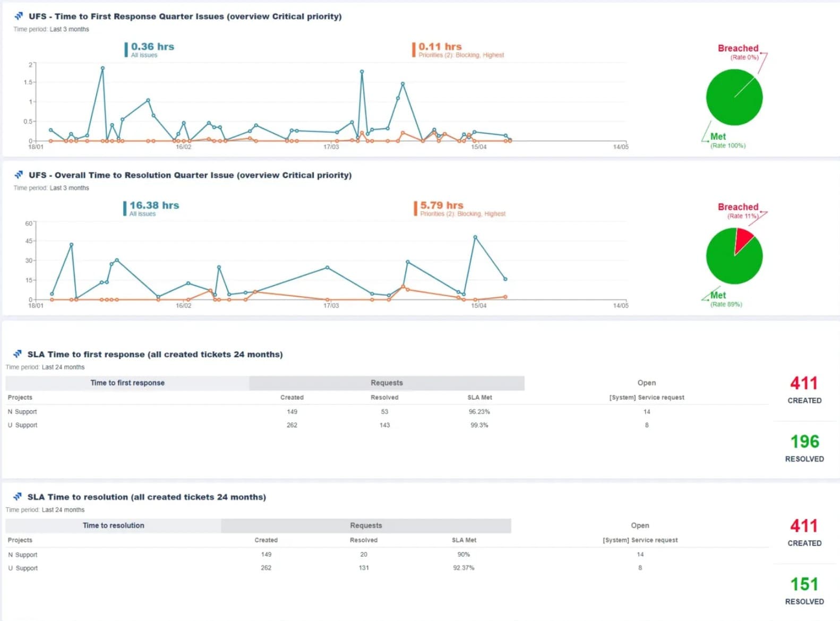Click Breached Rate 11% label

click(x=738, y=211)
